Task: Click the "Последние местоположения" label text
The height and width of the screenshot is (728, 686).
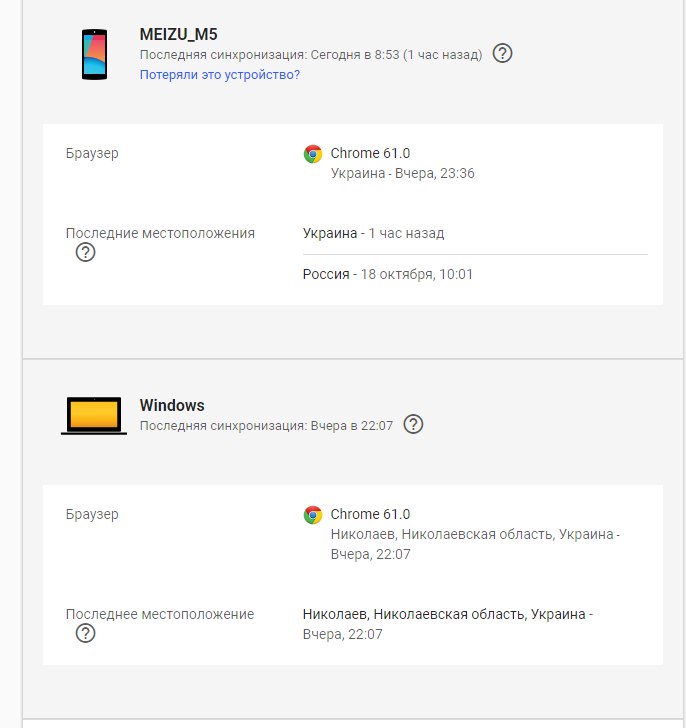Action: tap(160, 233)
